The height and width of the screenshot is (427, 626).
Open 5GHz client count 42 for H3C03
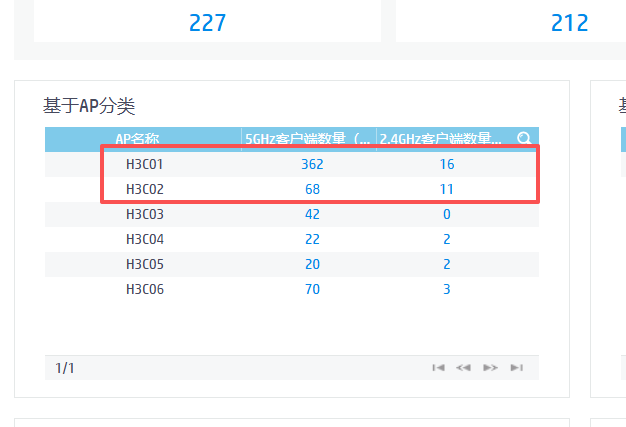tap(312, 214)
